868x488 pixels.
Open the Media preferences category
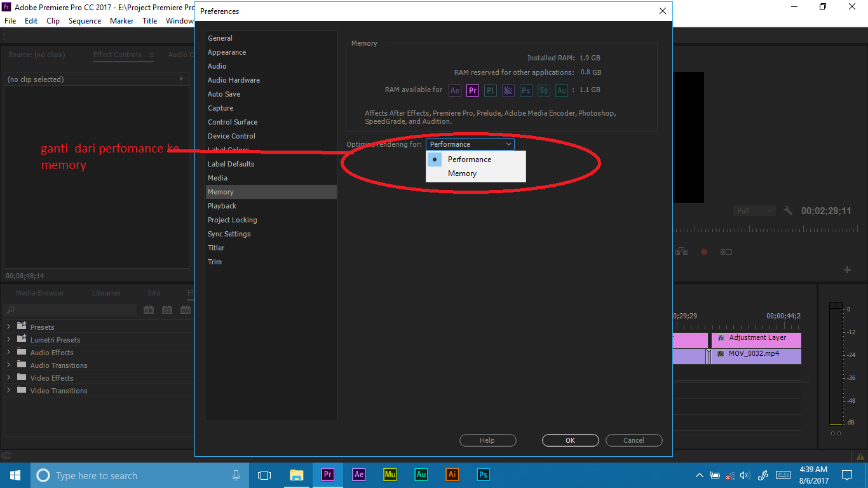pos(271,178)
